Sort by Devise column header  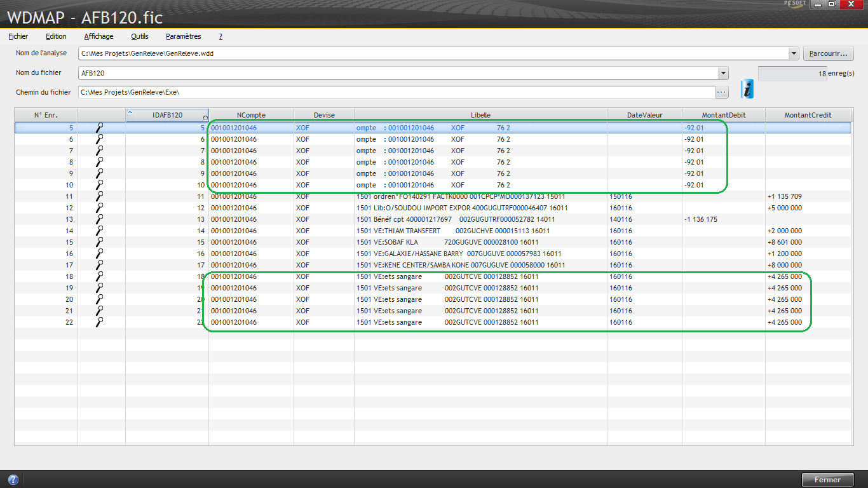coord(324,115)
